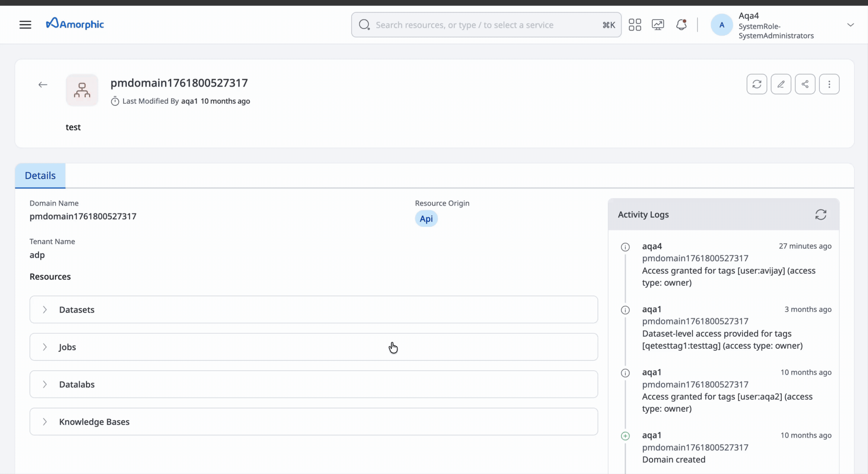
Task: Click 'Domain created' log message
Action: coord(674,460)
